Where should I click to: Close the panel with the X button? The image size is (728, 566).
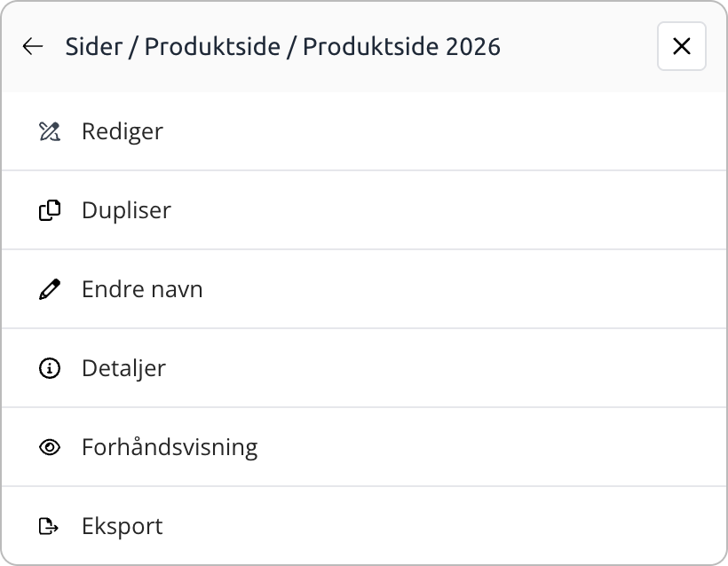coord(681,46)
